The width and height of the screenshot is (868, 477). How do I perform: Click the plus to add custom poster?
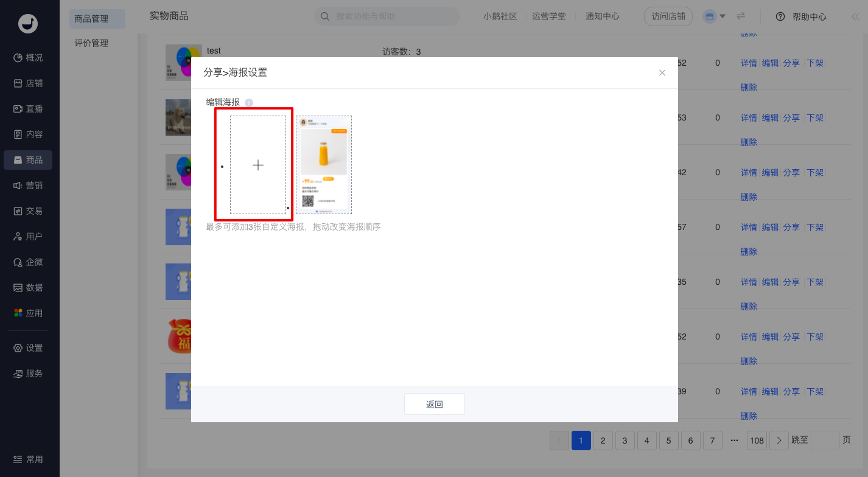coord(258,165)
